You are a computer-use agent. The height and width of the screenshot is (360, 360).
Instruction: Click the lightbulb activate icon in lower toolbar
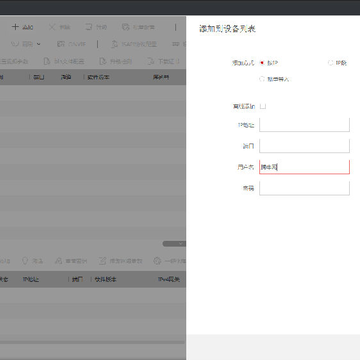(25, 261)
